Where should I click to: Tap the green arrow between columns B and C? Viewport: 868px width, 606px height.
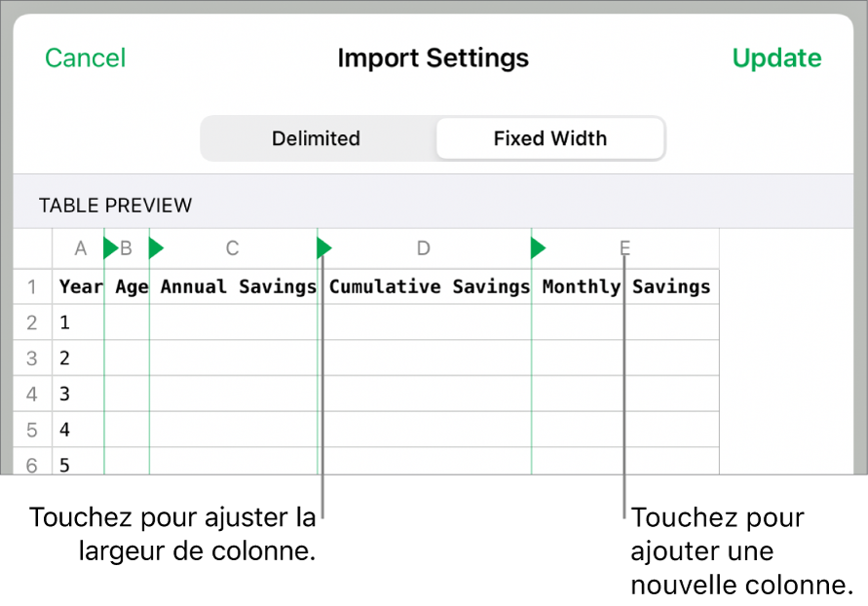click(156, 248)
